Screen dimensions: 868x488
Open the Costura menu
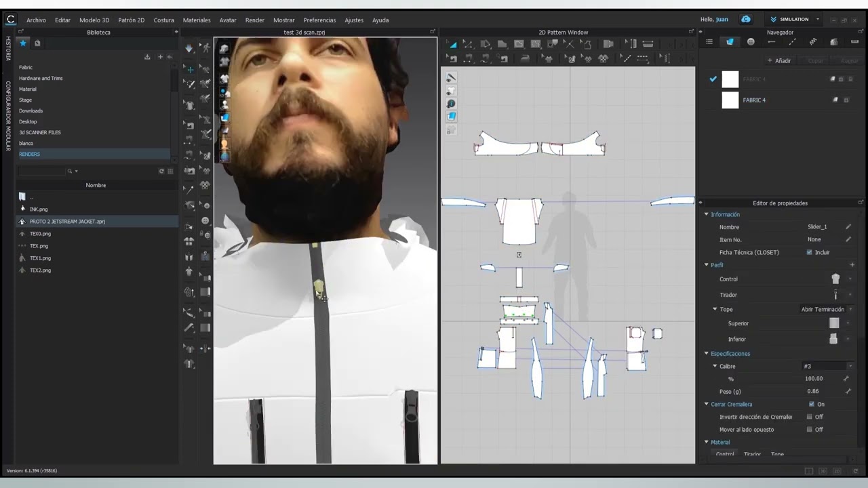point(163,20)
